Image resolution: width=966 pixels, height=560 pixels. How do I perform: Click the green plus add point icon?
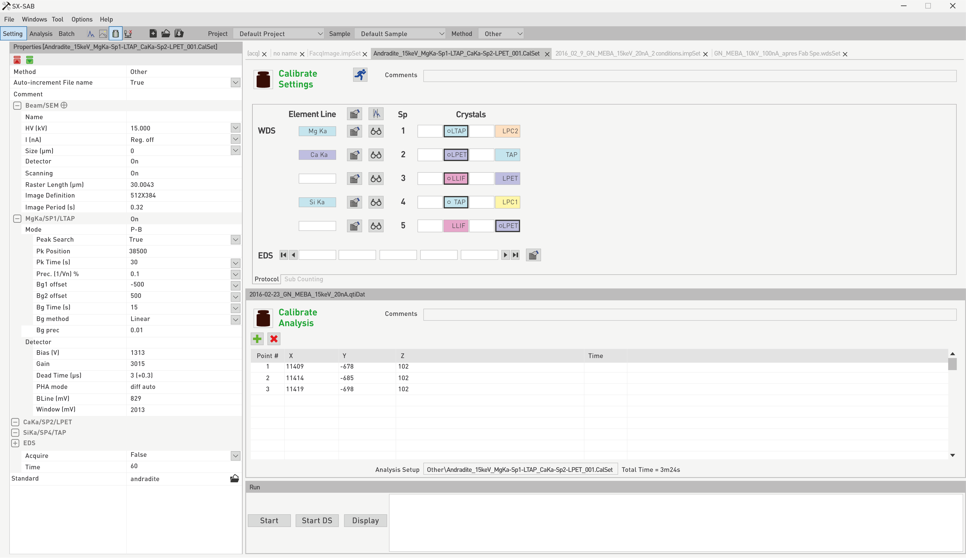pos(257,339)
